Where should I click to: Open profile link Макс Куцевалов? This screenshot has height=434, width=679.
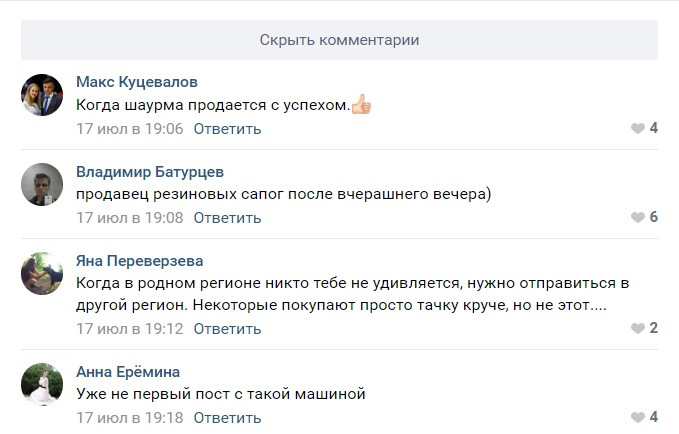(137, 82)
